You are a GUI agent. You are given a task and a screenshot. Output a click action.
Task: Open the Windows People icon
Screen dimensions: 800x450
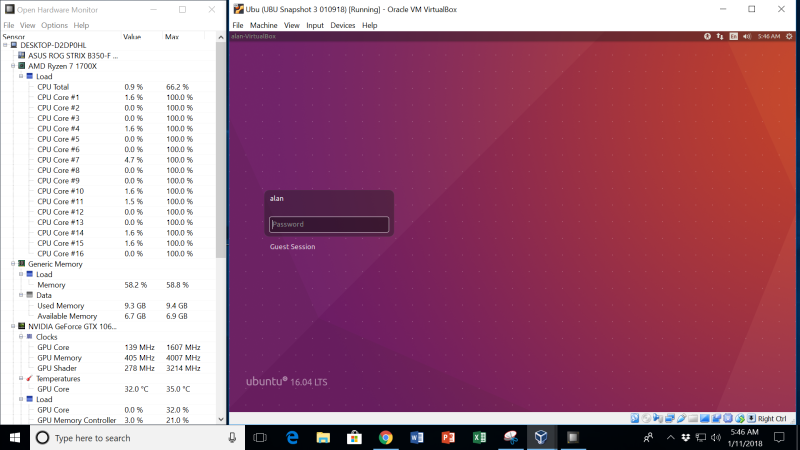pos(648,438)
